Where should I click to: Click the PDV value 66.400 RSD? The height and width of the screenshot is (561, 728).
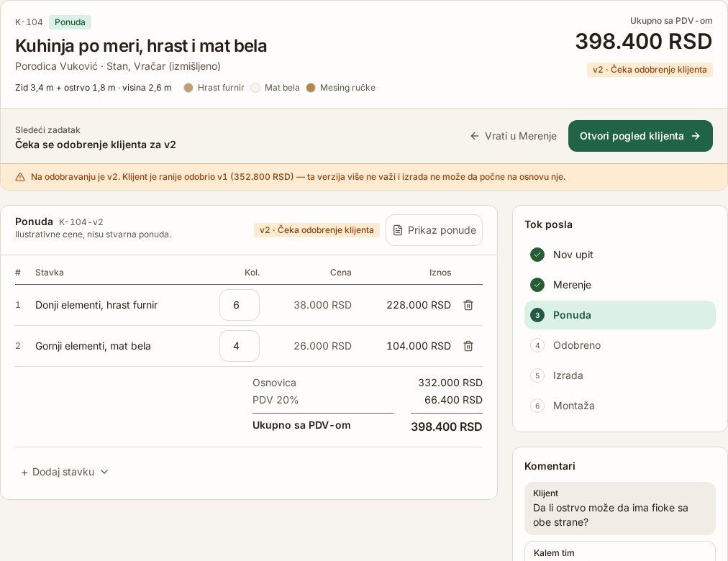(453, 400)
